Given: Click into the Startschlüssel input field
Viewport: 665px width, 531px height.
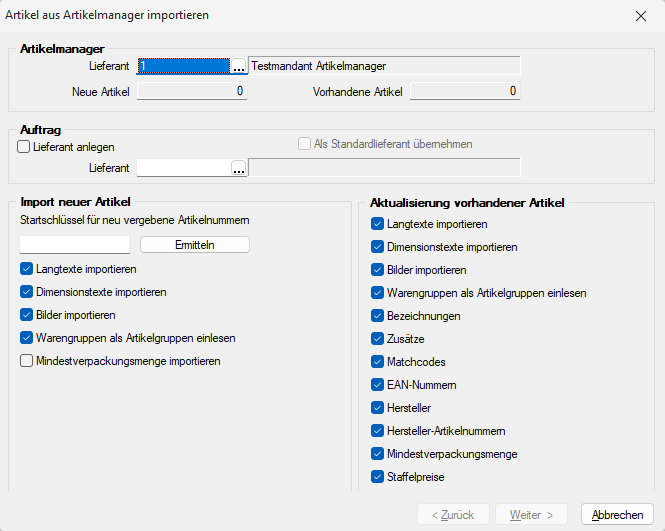Looking at the screenshot, I should tap(75, 245).
